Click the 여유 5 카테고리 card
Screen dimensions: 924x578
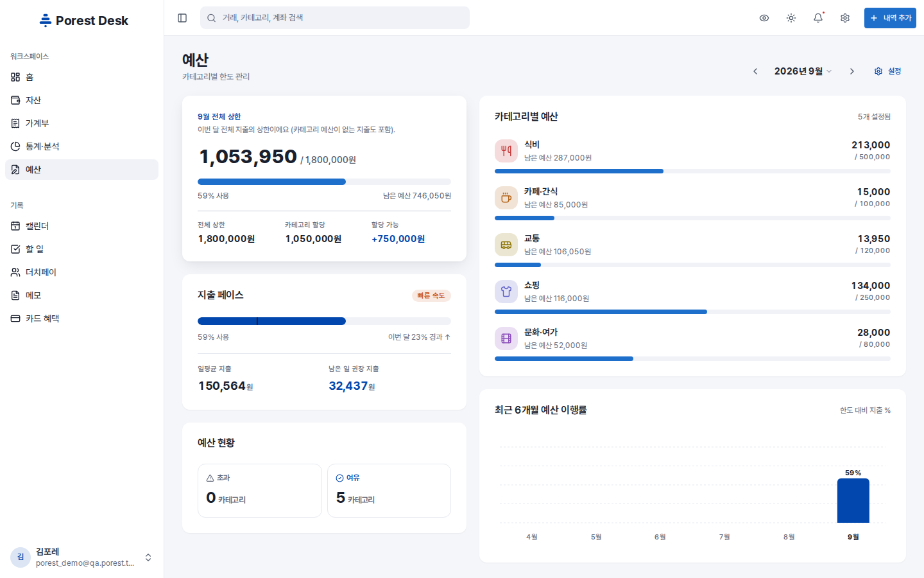coord(389,491)
